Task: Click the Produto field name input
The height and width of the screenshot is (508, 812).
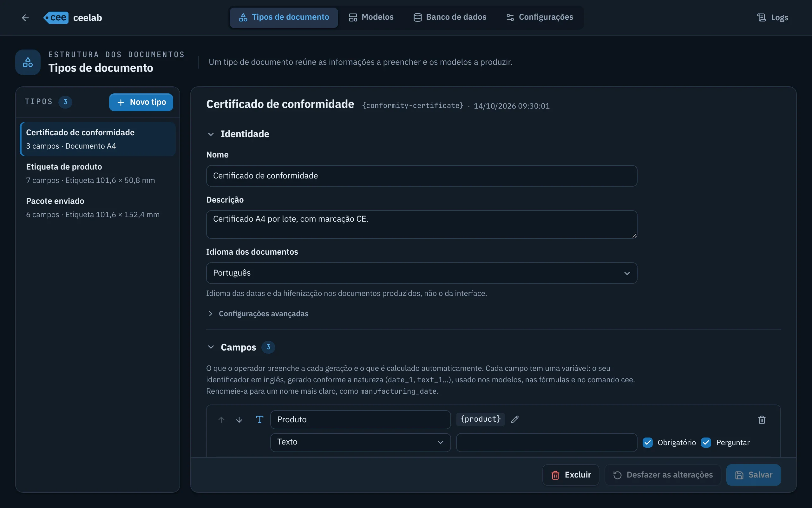Action: tap(360, 420)
